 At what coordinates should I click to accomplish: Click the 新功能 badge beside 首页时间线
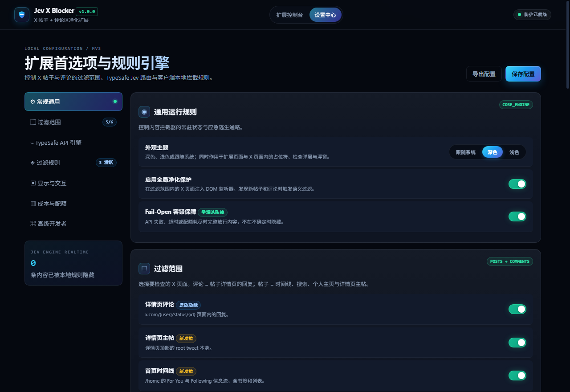(x=186, y=372)
